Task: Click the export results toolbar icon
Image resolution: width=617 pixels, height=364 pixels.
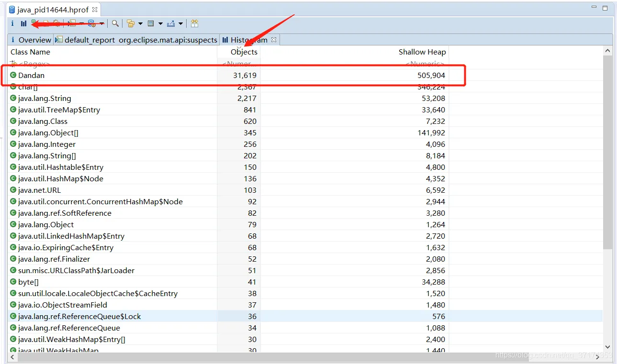Action: 171,23
